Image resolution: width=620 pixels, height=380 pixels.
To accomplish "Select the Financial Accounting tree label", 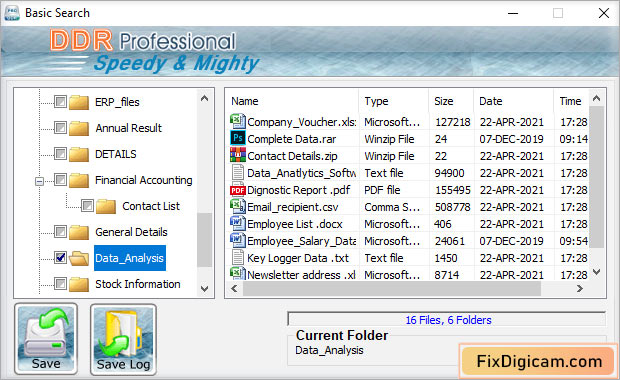I will point(144,180).
